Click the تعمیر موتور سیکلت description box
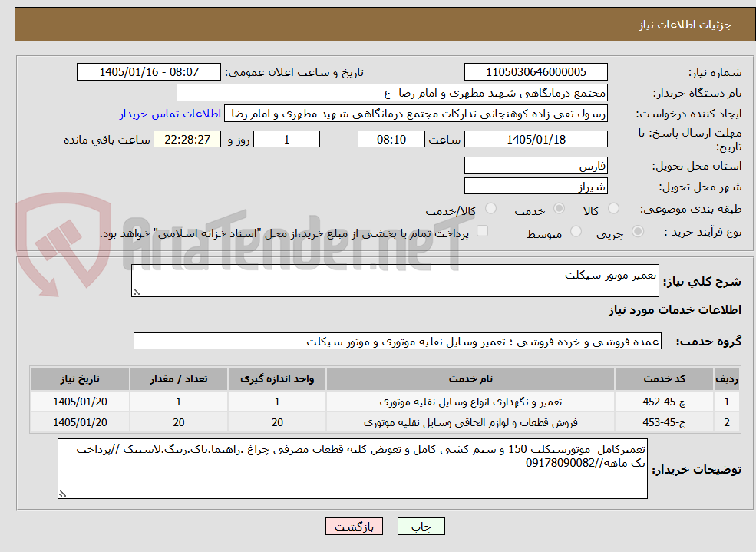 pyautogui.click(x=395, y=280)
